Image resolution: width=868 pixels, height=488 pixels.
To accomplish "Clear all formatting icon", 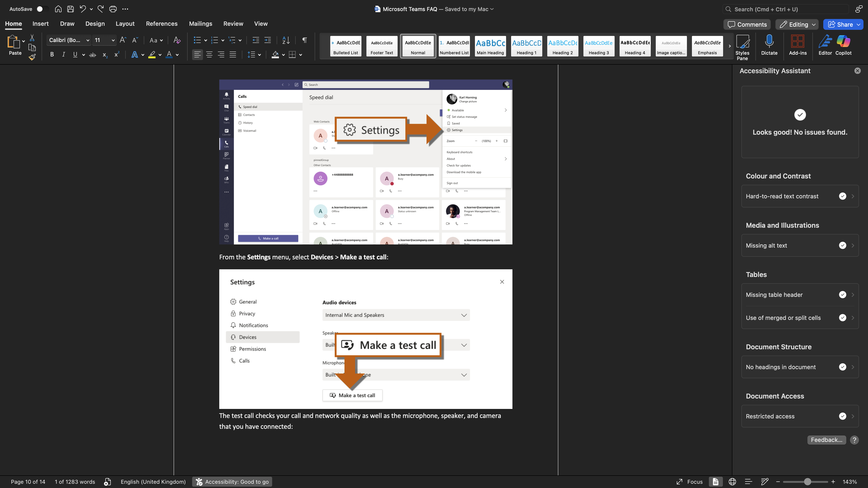I will point(177,40).
